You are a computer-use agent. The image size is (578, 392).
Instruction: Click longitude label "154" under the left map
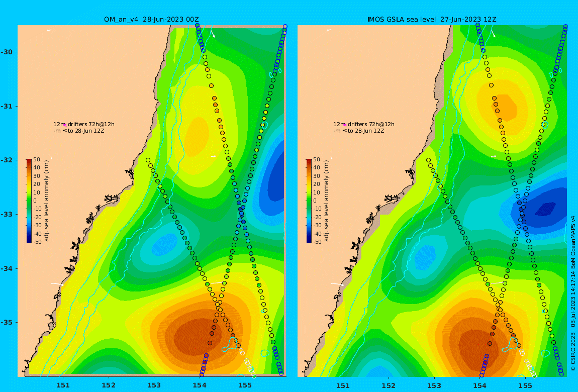point(200,385)
